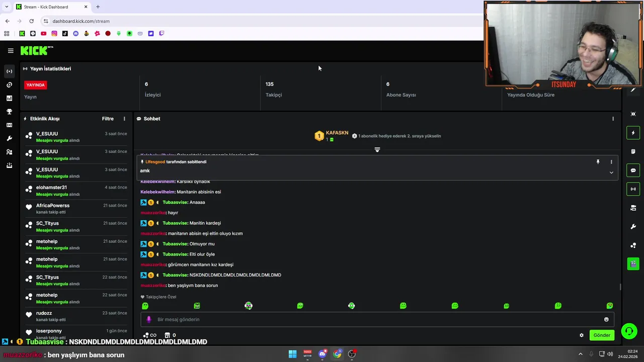
Task: Open the tab search dropdown arrow
Action: (x=6, y=7)
